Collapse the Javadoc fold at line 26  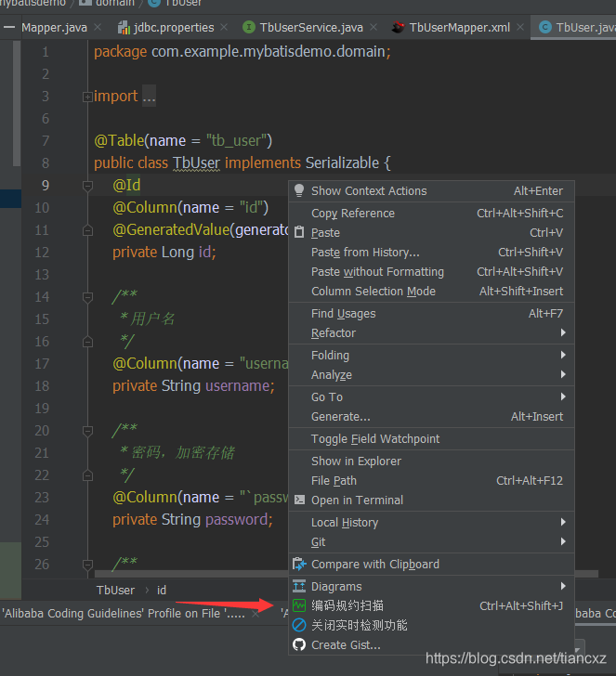coord(87,565)
